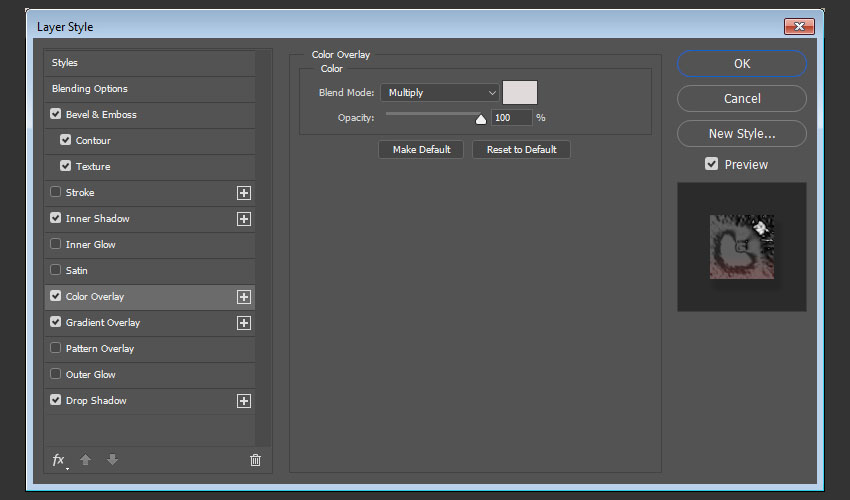Image resolution: width=850 pixels, height=500 pixels.
Task: Click the New Style... button
Action: click(741, 134)
